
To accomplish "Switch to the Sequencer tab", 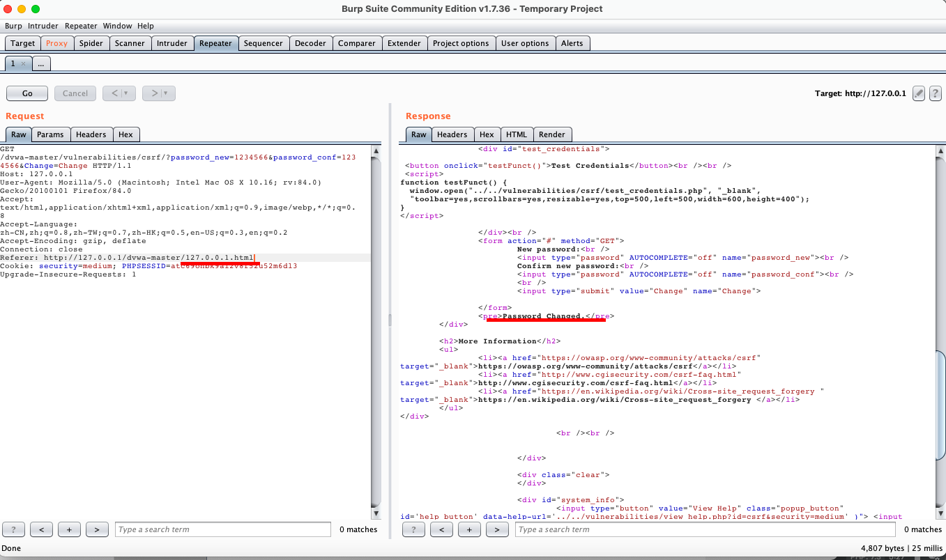I will [264, 43].
